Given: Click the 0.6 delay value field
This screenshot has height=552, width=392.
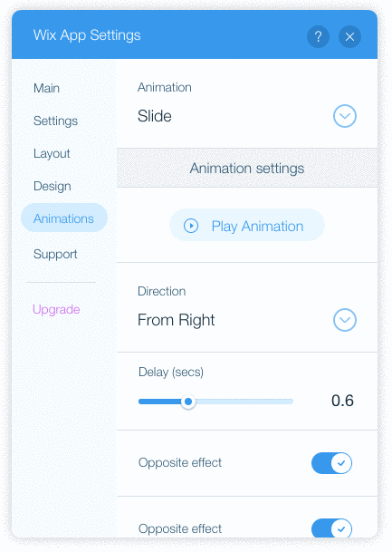Looking at the screenshot, I should tap(342, 401).
